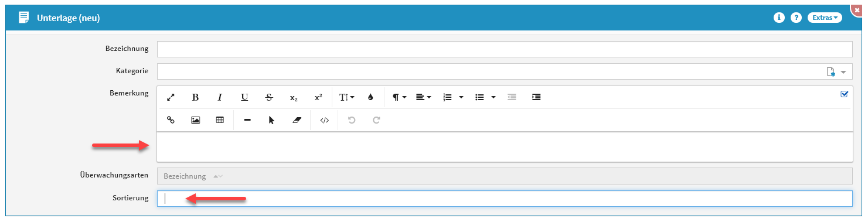
Task: Apply italic formatting in the editor
Action: tap(220, 97)
